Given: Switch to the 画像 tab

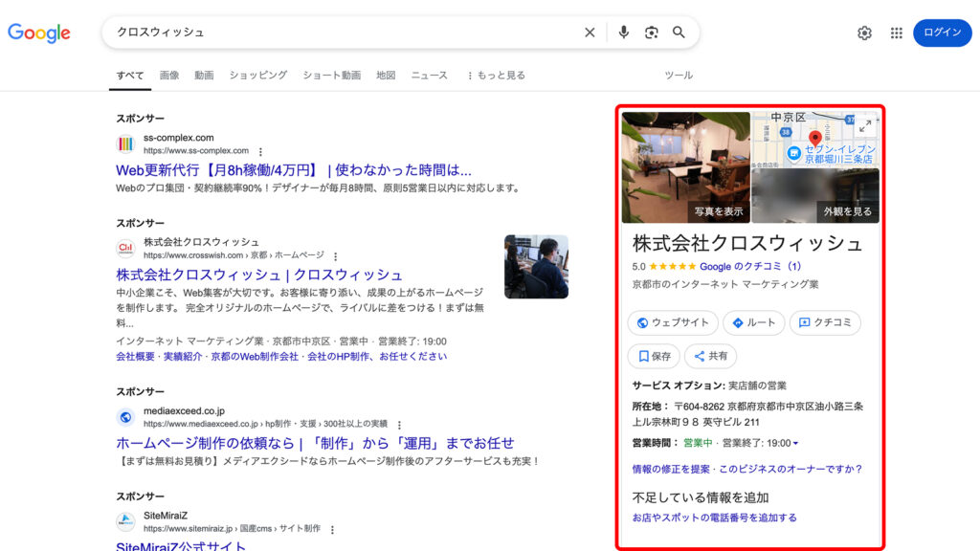Looking at the screenshot, I should [169, 76].
